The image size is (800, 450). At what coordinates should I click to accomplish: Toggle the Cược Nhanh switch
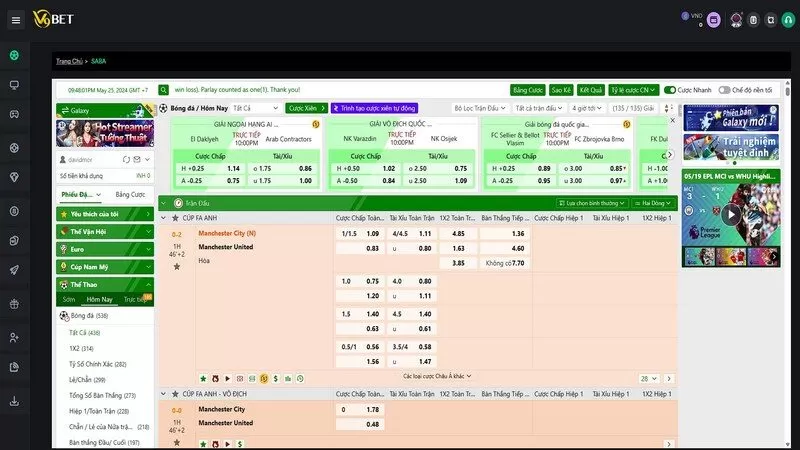pyautogui.click(x=671, y=90)
